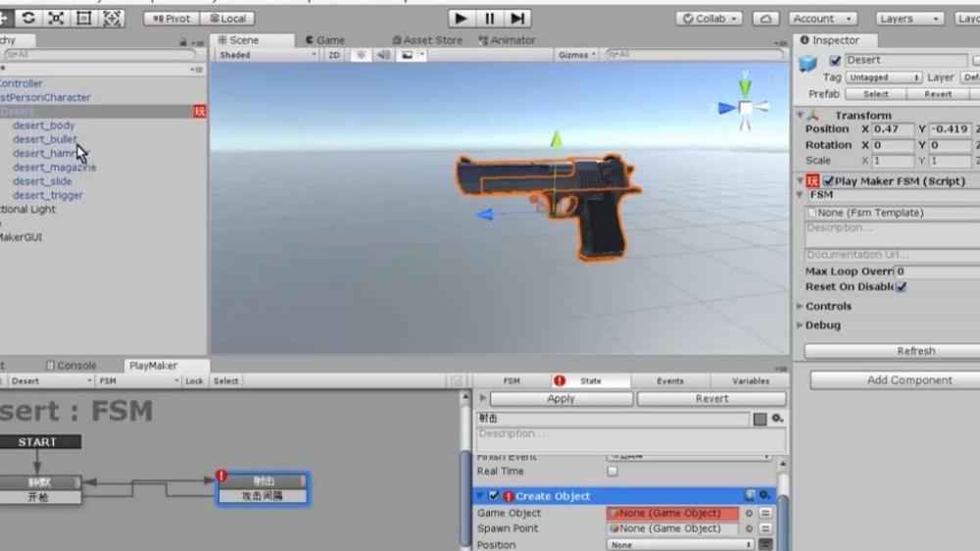The width and height of the screenshot is (980, 551).
Task: Select the Rotate tool in toolbar
Action: [x=28, y=18]
